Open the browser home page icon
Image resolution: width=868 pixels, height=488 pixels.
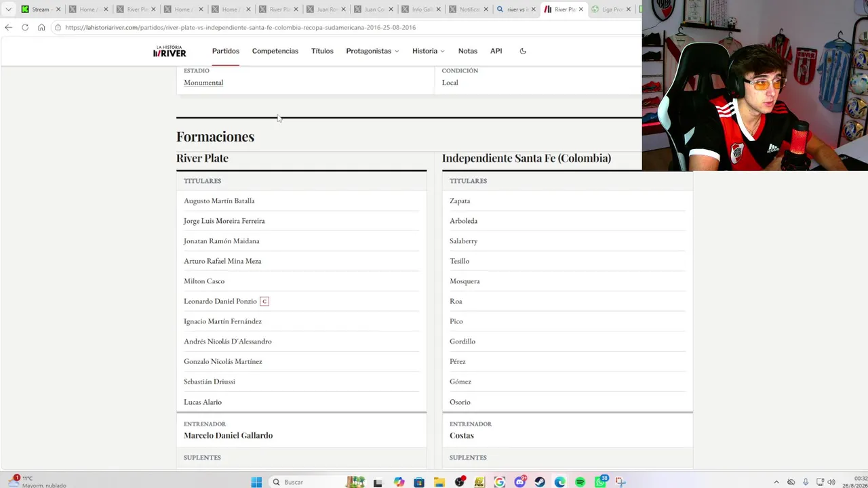[41, 27]
